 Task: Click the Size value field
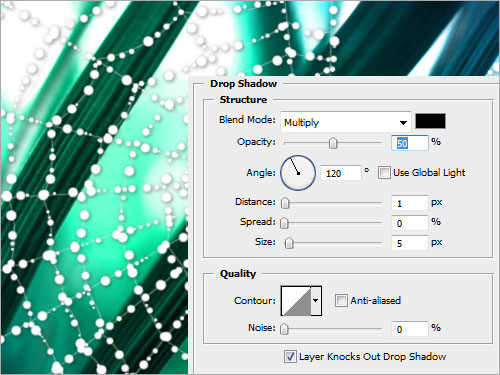tap(410, 243)
